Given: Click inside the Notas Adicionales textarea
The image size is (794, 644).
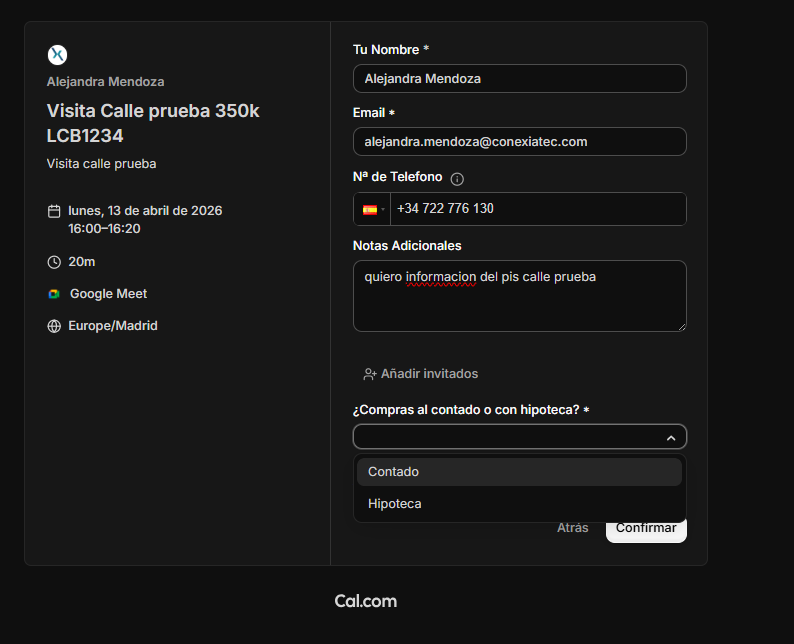Looking at the screenshot, I should tap(519, 296).
